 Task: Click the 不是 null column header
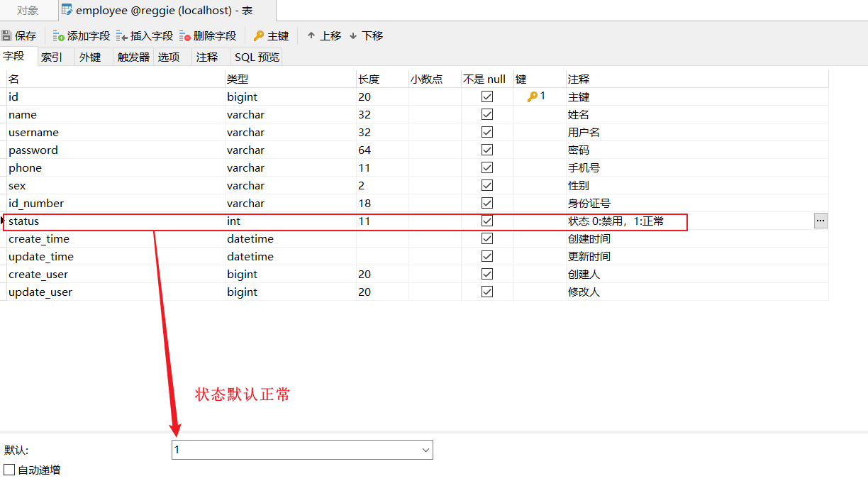point(487,79)
